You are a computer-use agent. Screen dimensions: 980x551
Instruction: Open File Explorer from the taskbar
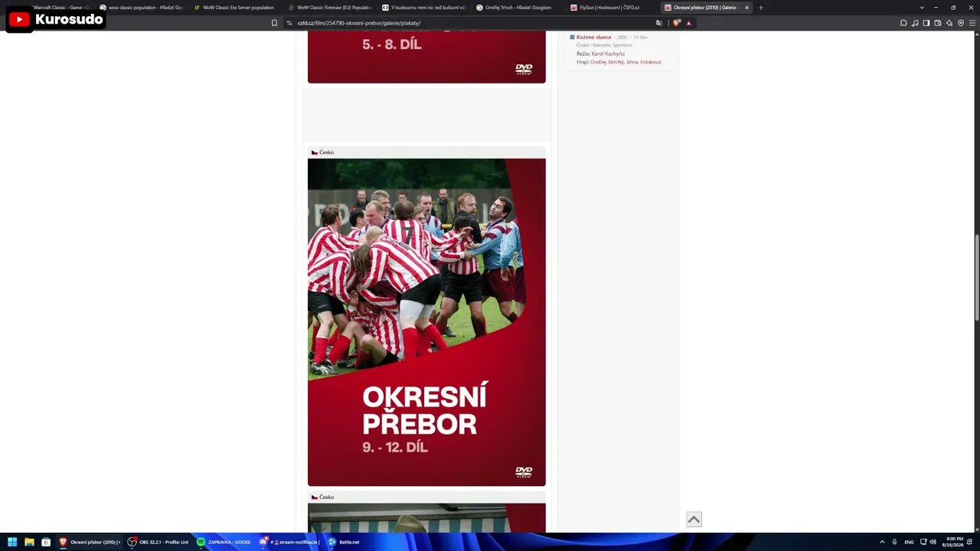coord(29,542)
